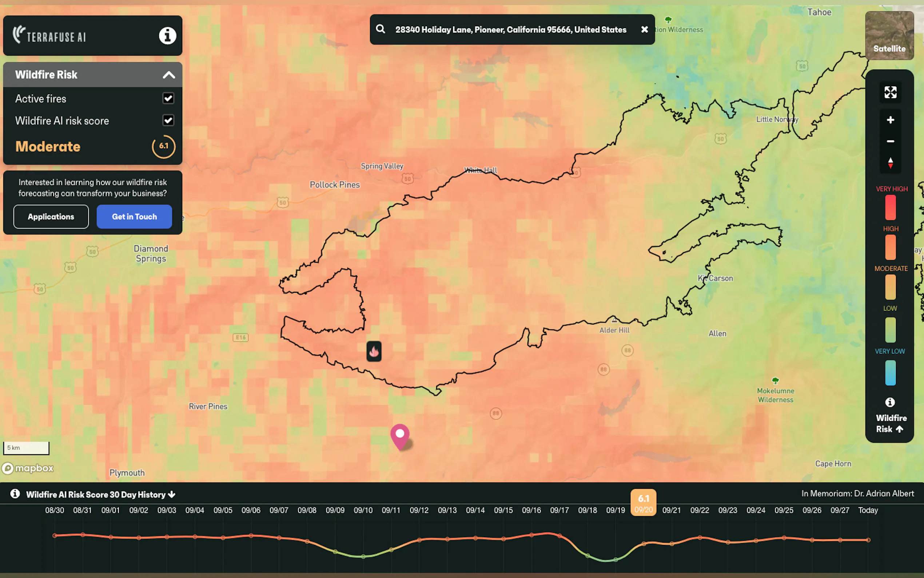Click the Applications button
The width and height of the screenshot is (924, 578).
[x=51, y=217]
